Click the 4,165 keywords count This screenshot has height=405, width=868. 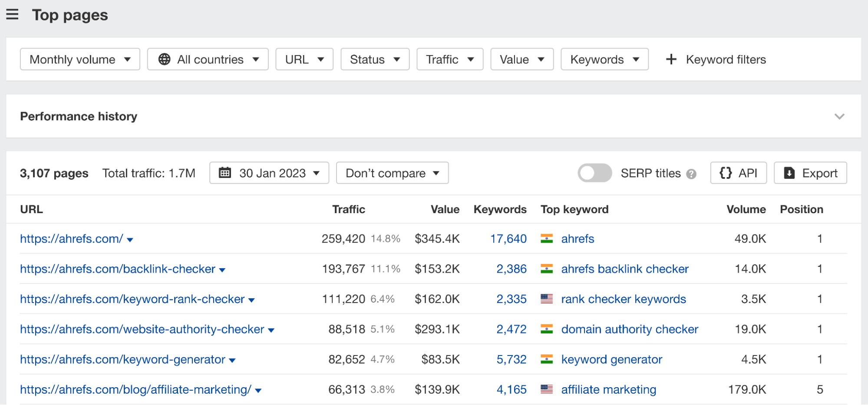click(x=512, y=390)
